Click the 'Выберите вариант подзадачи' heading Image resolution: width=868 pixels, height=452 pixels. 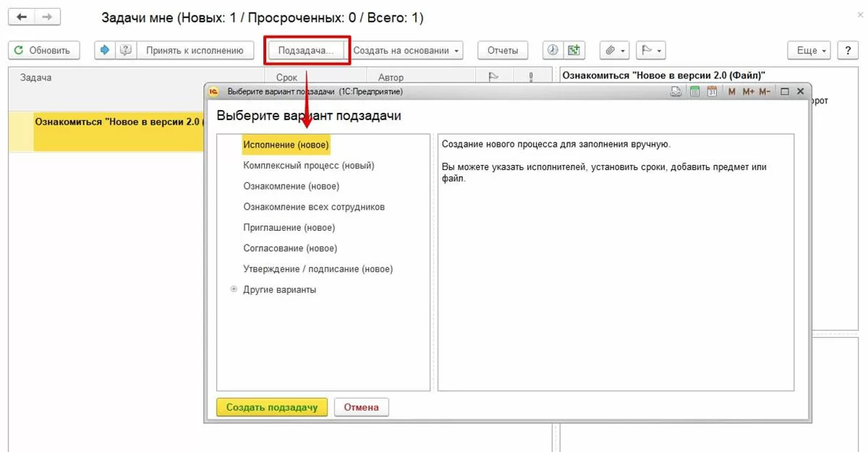point(309,116)
